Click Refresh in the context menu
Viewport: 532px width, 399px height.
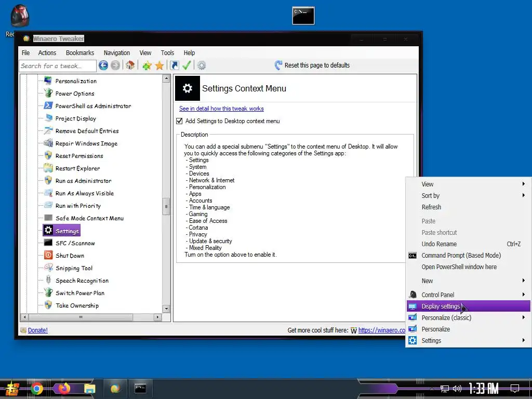tap(468, 207)
